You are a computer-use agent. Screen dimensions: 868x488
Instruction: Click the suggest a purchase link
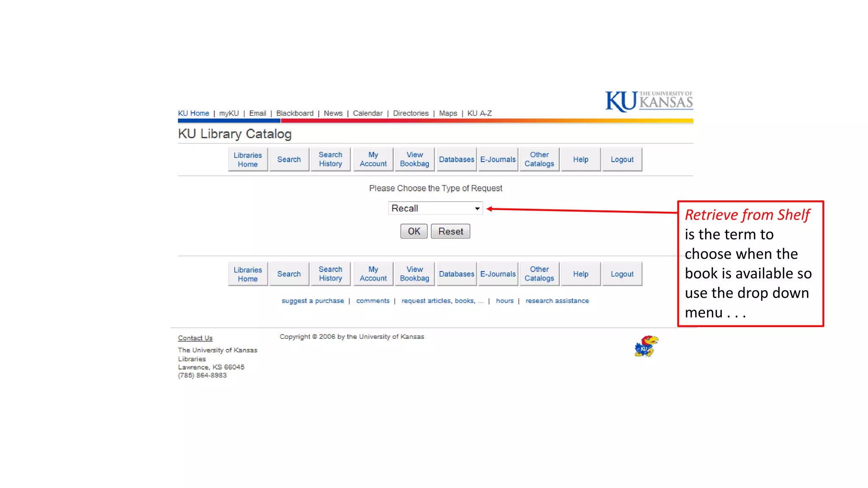[x=312, y=301]
